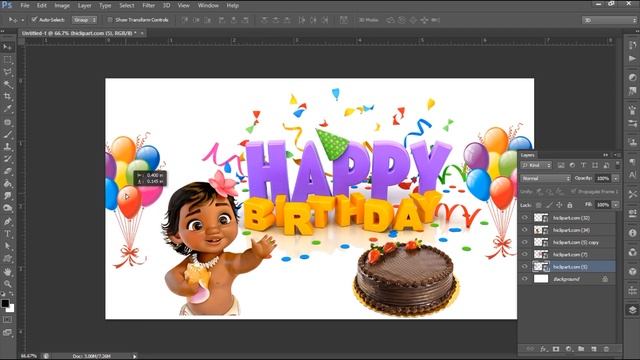640x360 pixels.
Task: Uncheck the Auto-Select checkbox
Action: pyautogui.click(x=34, y=20)
